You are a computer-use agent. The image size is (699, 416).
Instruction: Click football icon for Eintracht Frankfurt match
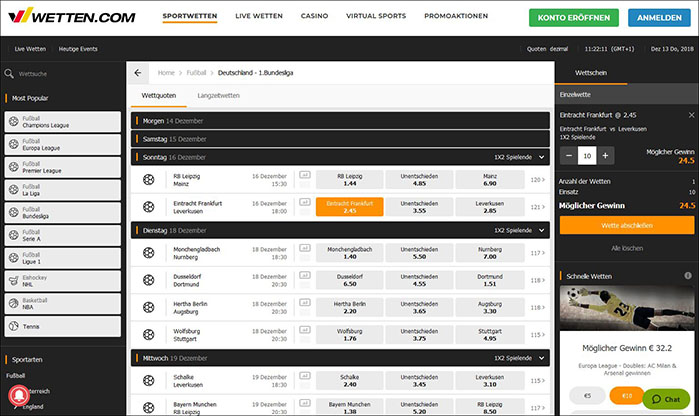click(148, 207)
